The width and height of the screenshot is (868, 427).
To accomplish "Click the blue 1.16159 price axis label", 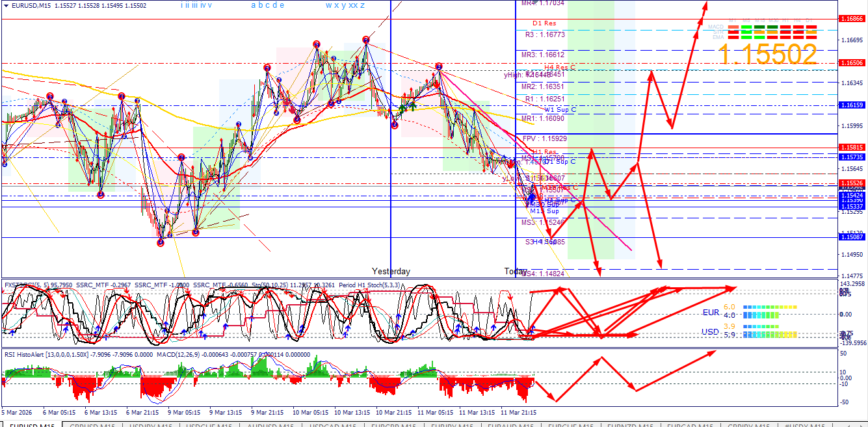I will point(851,105).
